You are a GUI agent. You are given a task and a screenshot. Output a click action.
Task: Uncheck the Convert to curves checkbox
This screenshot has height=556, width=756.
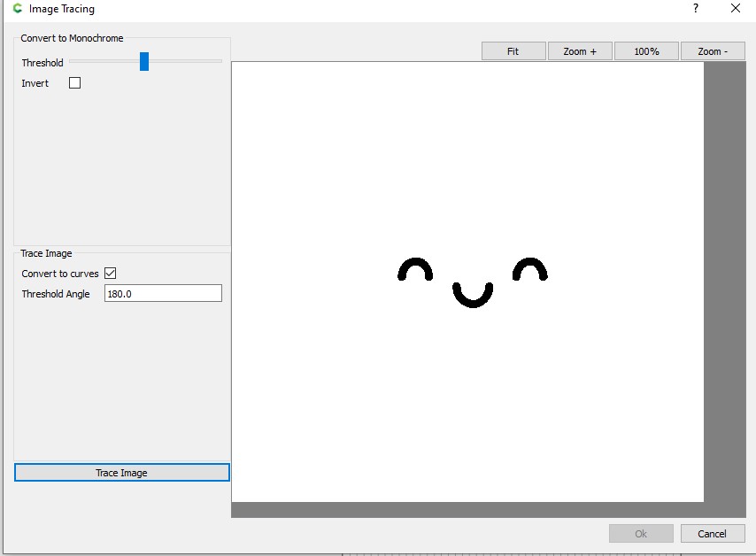point(111,274)
